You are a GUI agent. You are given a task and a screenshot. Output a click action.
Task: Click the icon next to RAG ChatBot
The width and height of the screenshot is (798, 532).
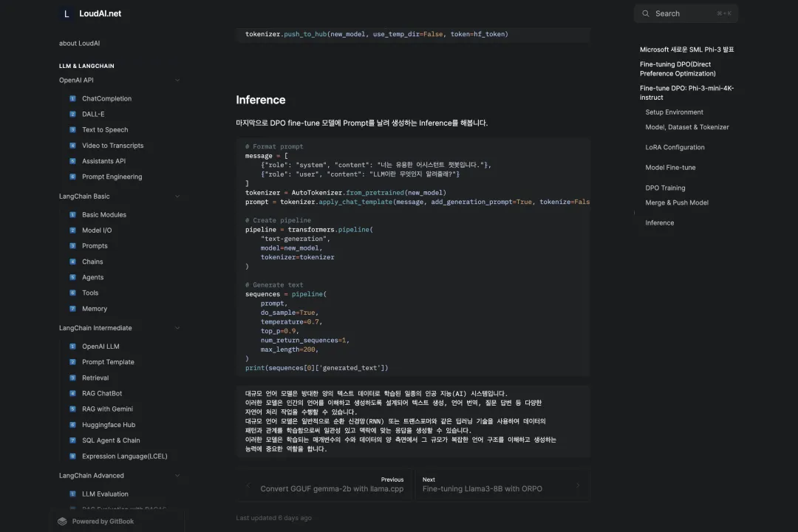[72, 393]
